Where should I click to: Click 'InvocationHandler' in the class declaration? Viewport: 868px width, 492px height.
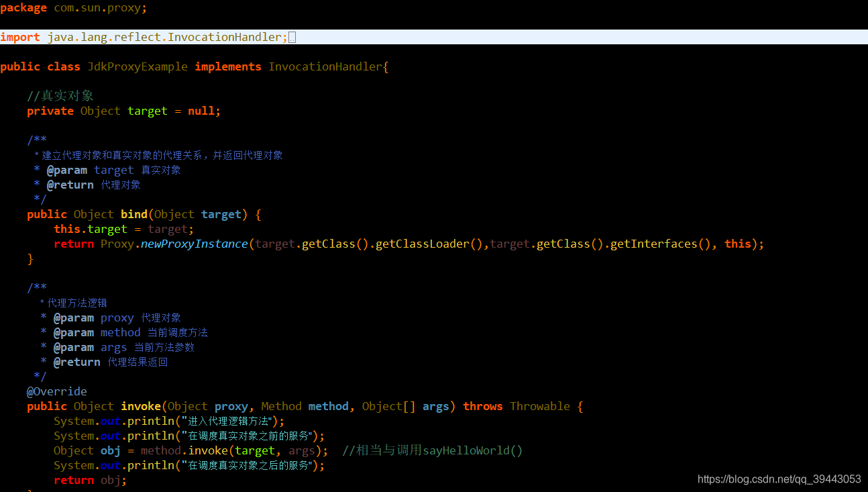[x=325, y=66]
